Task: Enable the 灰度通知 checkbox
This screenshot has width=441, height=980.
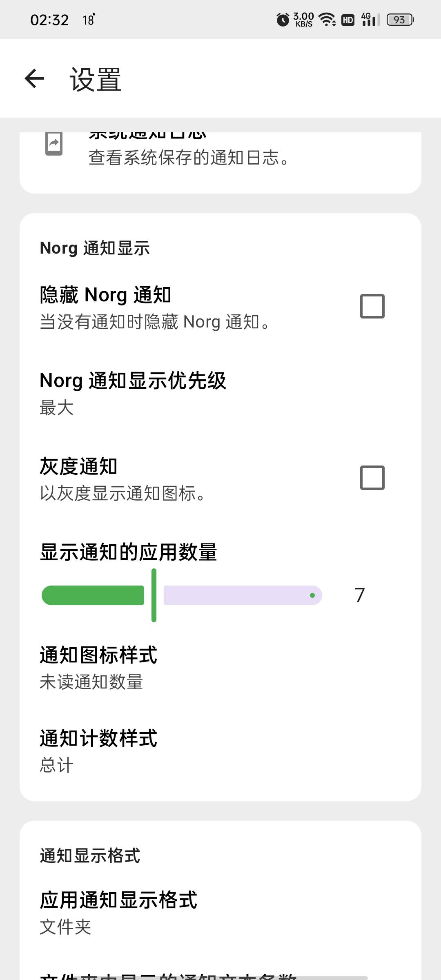Action: (372, 478)
